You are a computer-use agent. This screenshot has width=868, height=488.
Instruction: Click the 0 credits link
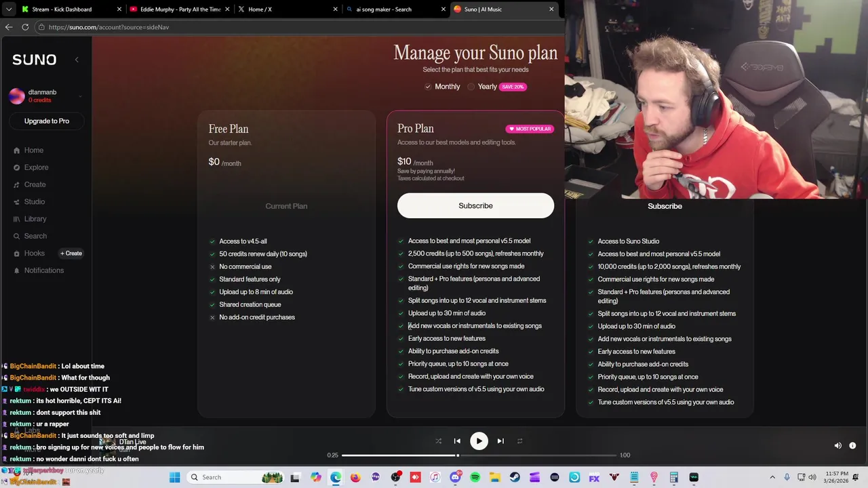click(x=39, y=100)
